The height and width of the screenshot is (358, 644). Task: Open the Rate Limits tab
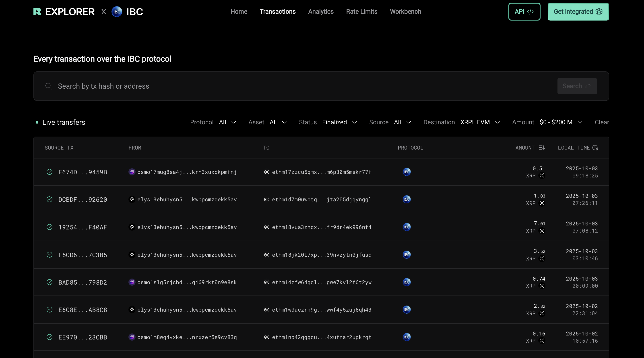tap(361, 12)
